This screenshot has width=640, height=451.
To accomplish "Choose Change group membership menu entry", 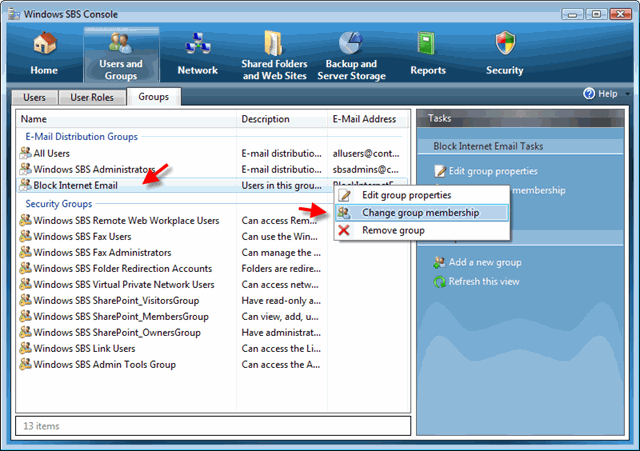I will point(422,213).
